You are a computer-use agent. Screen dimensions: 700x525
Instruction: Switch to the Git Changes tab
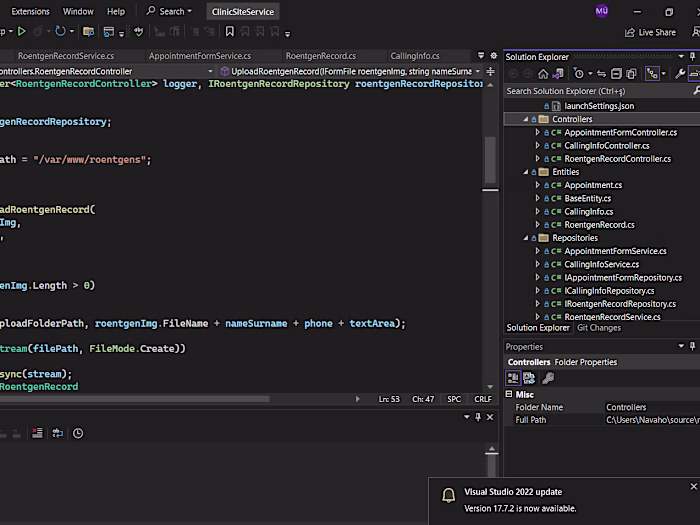pos(599,328)
